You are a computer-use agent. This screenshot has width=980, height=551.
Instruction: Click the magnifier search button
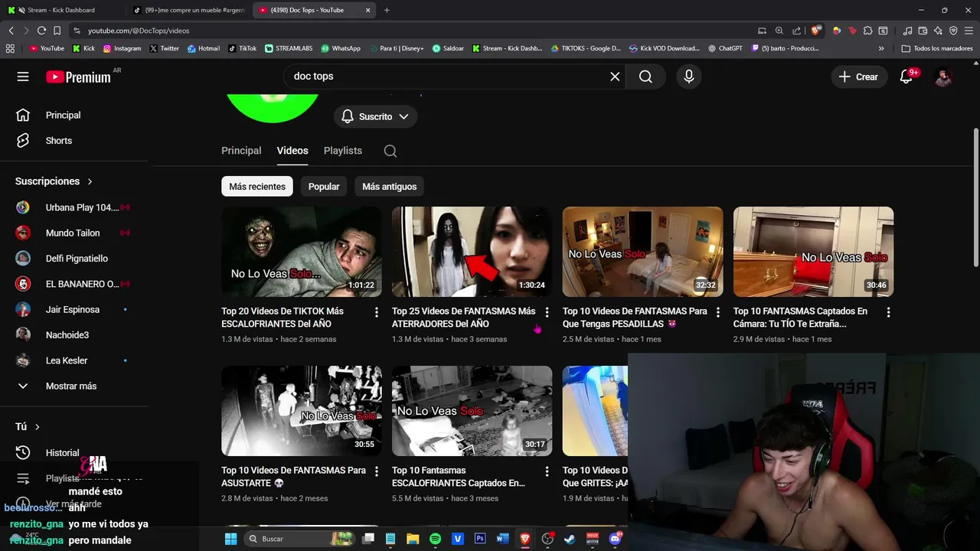(x=645, y=77)
